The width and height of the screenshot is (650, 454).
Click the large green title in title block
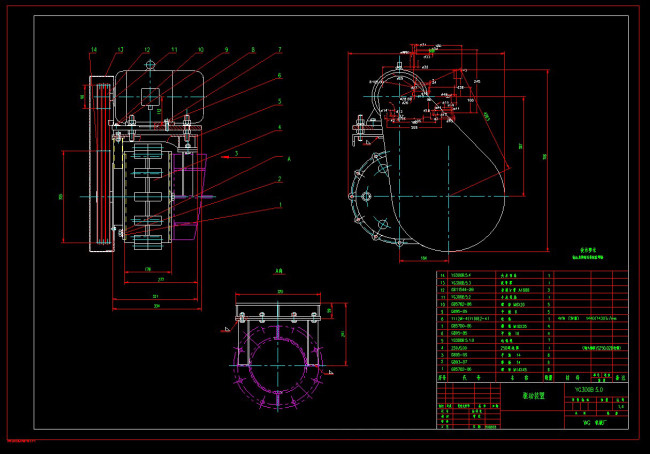point(534,396)
